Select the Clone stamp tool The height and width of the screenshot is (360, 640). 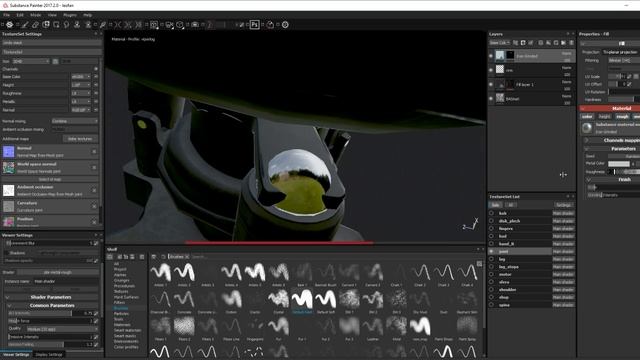[x=77, y=25]
